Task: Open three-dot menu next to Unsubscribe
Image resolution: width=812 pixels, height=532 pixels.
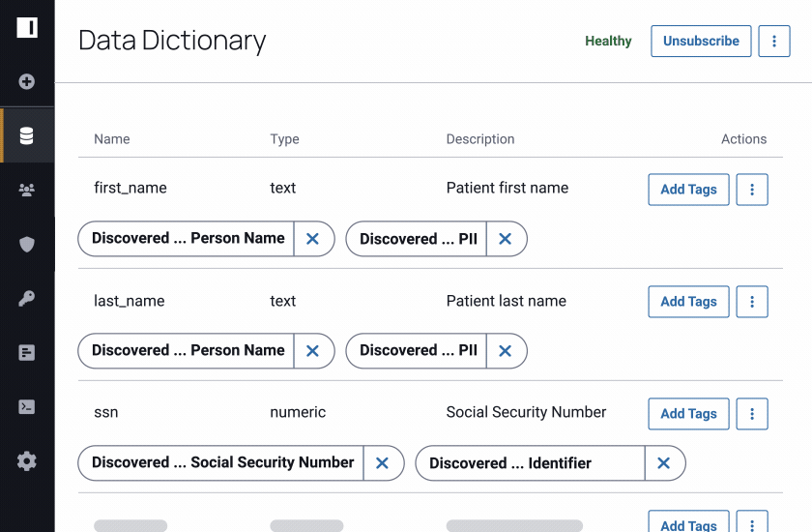Action: coord(774,41)
